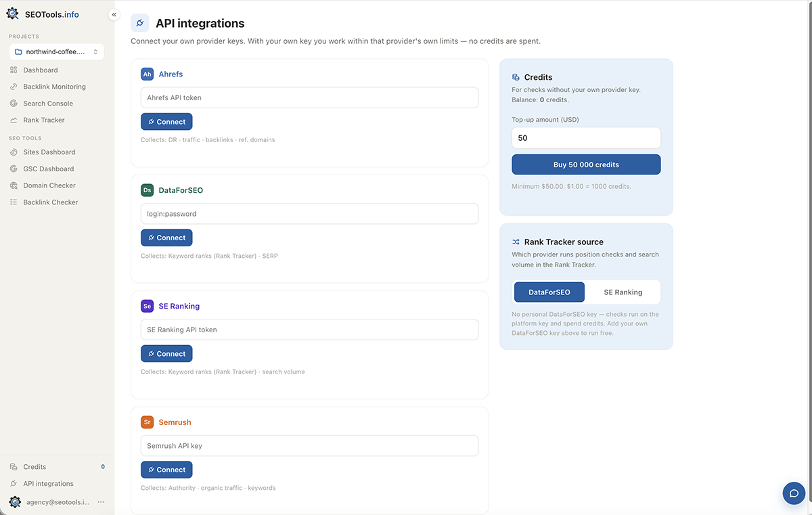The width and height of the screenshot is (812, 515).
Task: Click the Sites Dashboard icon
Action: 14,152
